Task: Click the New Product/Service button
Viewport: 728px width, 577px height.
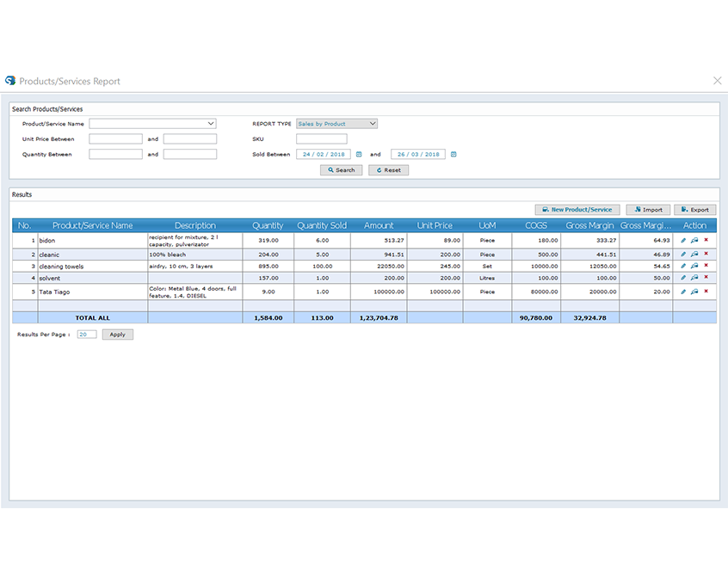Action: [577, 210]
